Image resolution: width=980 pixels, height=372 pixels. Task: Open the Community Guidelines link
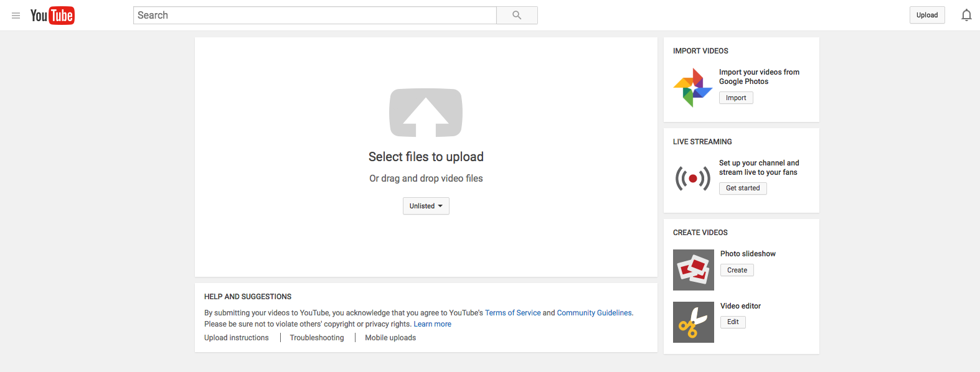[x=594, y=313]
